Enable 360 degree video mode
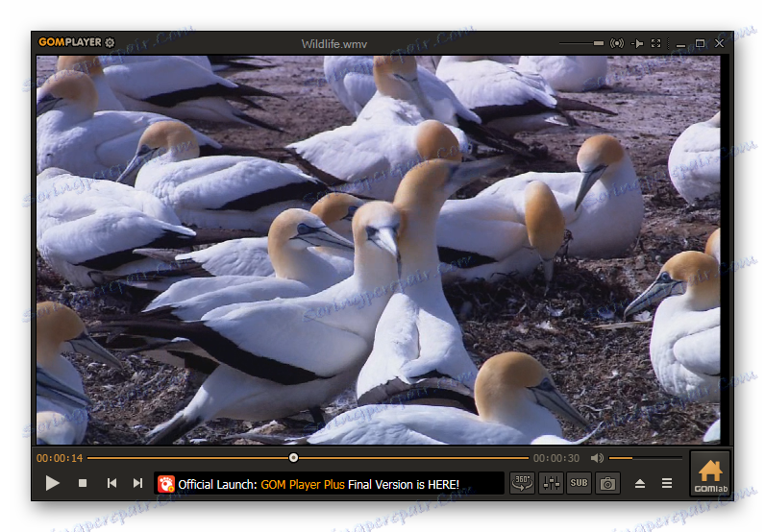 522,483
